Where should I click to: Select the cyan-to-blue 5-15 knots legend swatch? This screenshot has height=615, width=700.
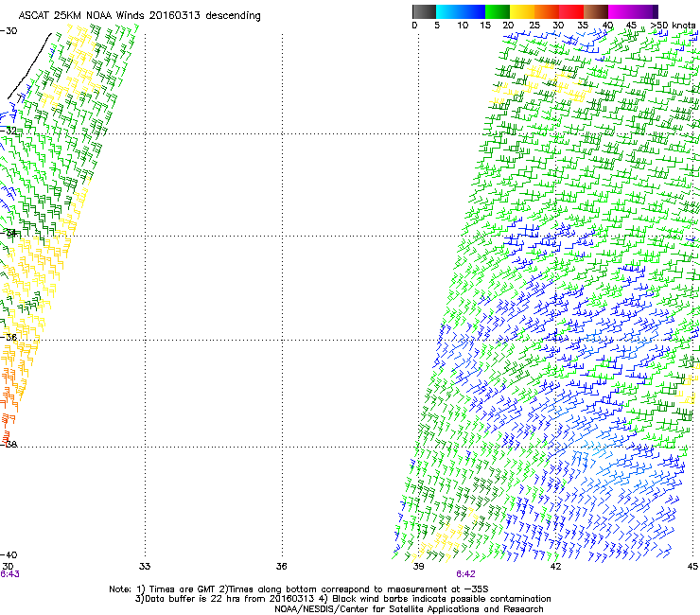pyautogui.click(x=461, y=11)
